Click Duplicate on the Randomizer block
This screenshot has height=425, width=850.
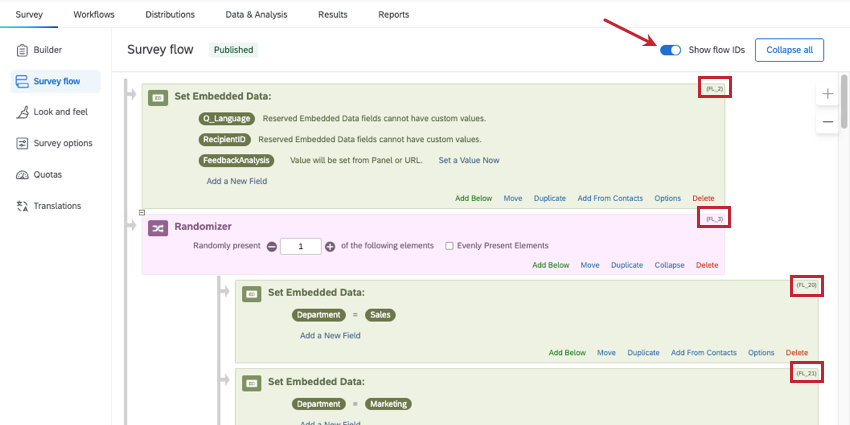(627, 265)
